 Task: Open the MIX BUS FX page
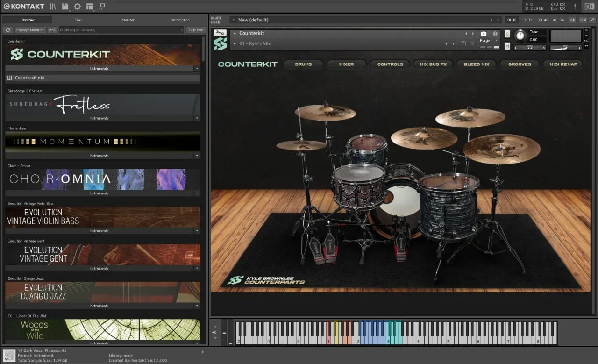(433, 64)
